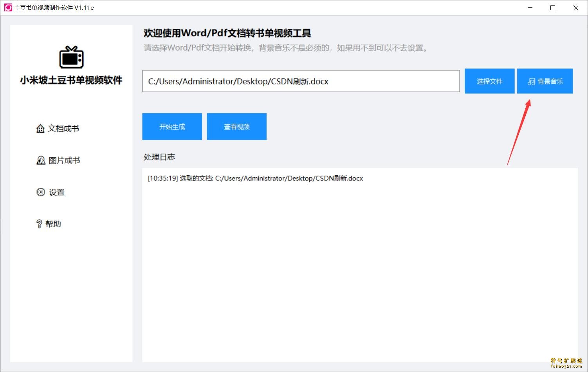Select the 帮助 label in the sidebar
Image resolution: width=588 pixels, height=372 pixels.
(x=53, y=224)
